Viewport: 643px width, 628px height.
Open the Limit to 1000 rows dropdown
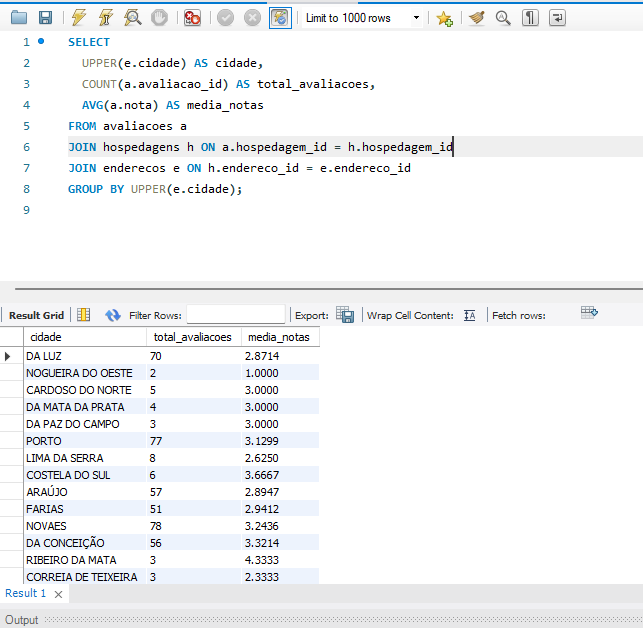[x=415, y=18]
